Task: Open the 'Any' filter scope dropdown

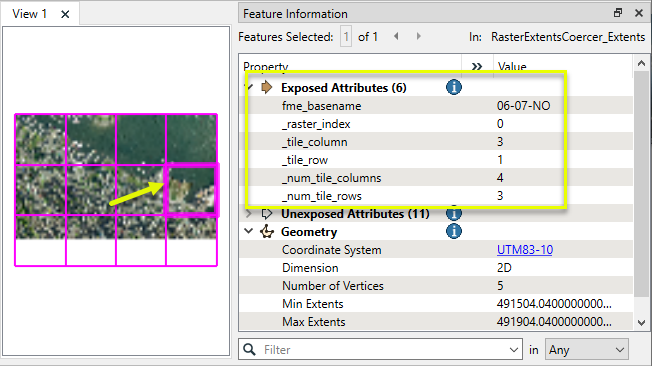Action: tap(586, 350)
